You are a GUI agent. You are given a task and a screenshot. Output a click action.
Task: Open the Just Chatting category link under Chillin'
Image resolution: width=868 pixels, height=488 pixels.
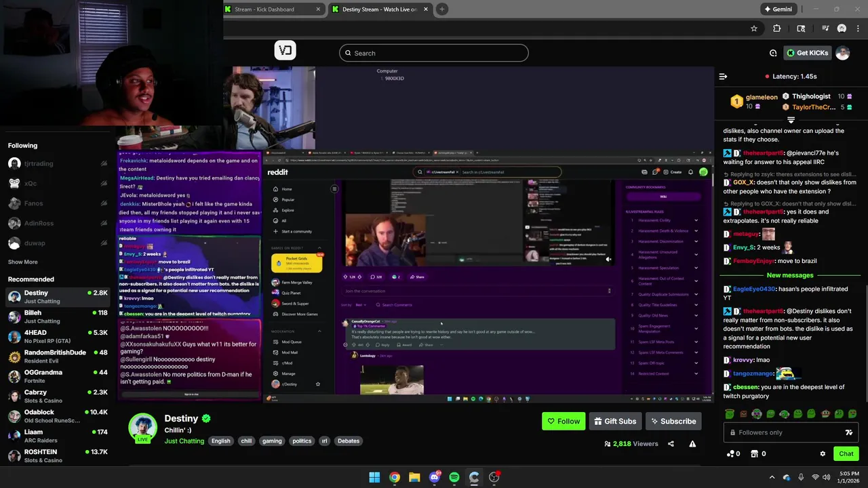point(184,441)
